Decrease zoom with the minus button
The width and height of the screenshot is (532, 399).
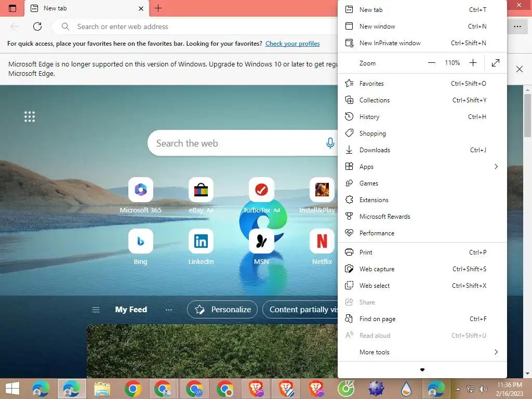point(431,63)
